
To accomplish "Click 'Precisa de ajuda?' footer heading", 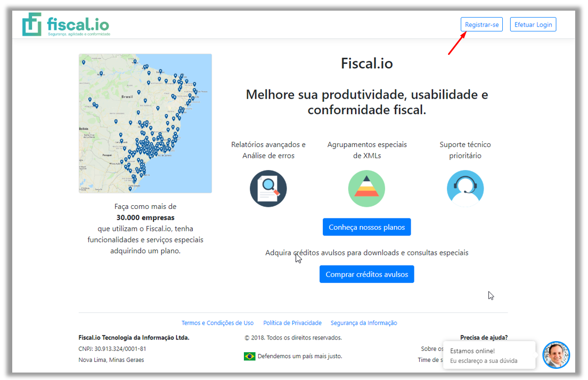I will pyautogui.click(x=484, y=337).
